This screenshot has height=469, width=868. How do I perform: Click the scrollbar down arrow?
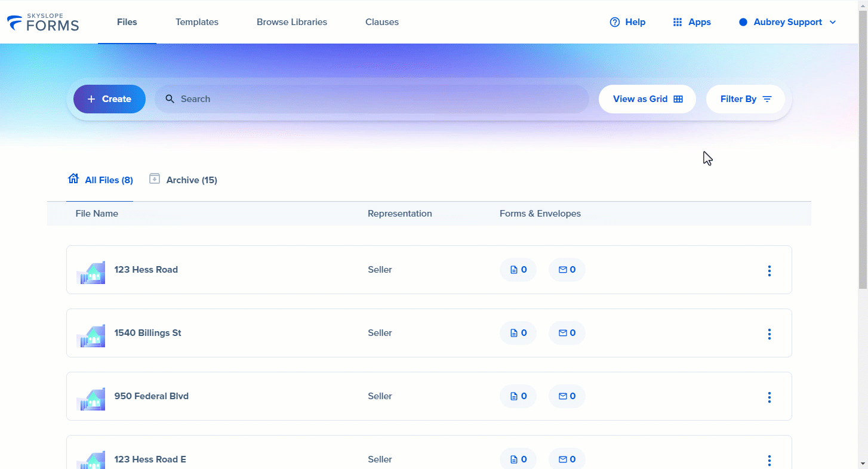pos(863,464)
